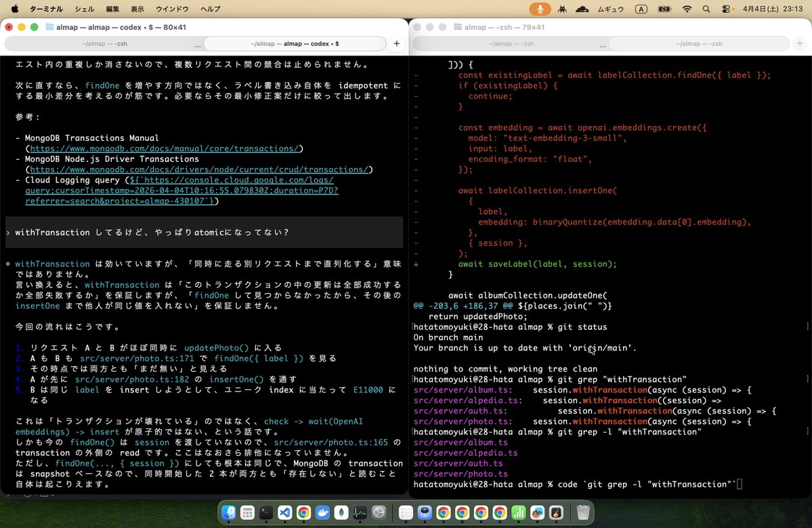Open the Freeform icon in the Dock
Image resolution: width=812 pixels, height=528 pixels.
pos(537,512)
